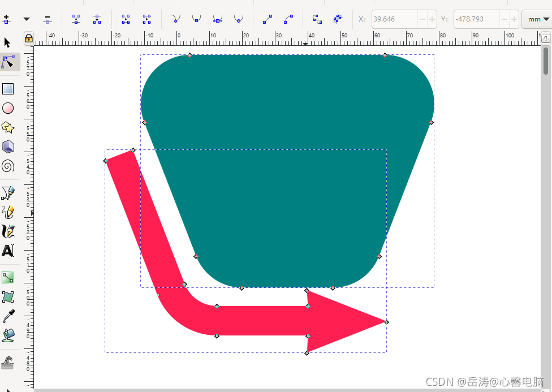The image size is (552, 392).
Task: Click Break path at selected nodes
Action: tap(97, 19)
